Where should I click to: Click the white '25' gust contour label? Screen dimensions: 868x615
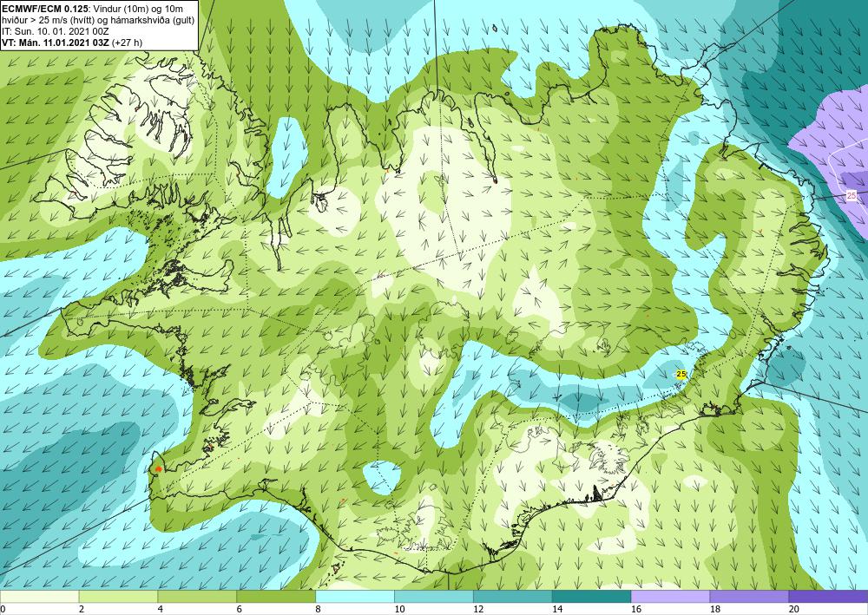[852, 196]
